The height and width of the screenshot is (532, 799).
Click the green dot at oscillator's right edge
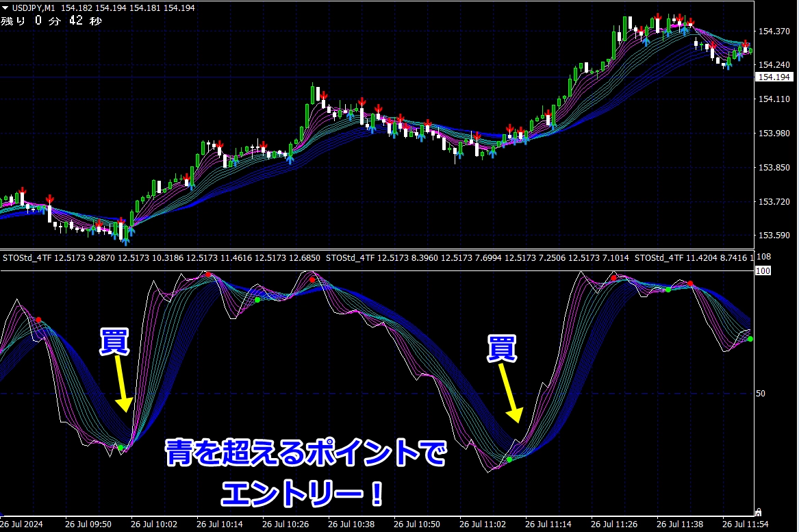[x=750, y=339]
